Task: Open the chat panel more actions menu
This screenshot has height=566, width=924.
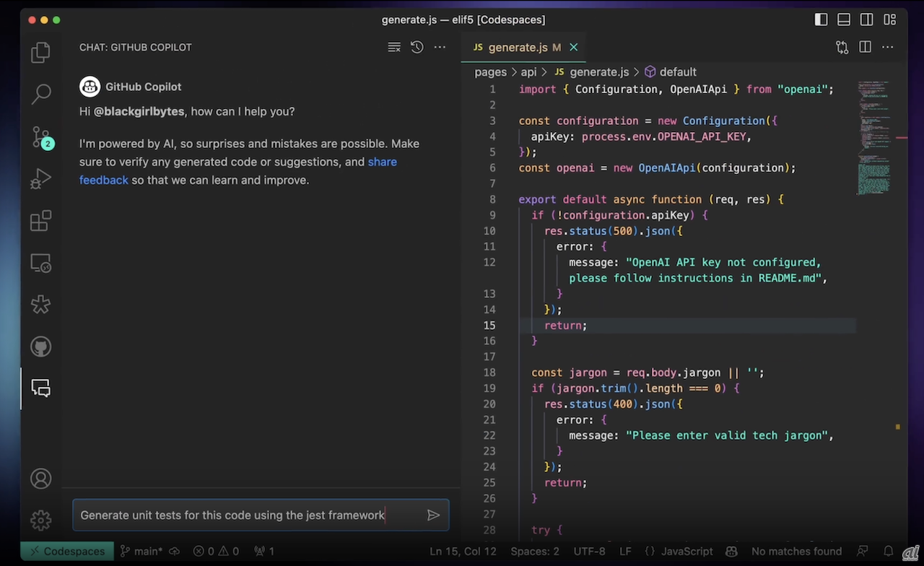Action: click(x=440, y=47)
